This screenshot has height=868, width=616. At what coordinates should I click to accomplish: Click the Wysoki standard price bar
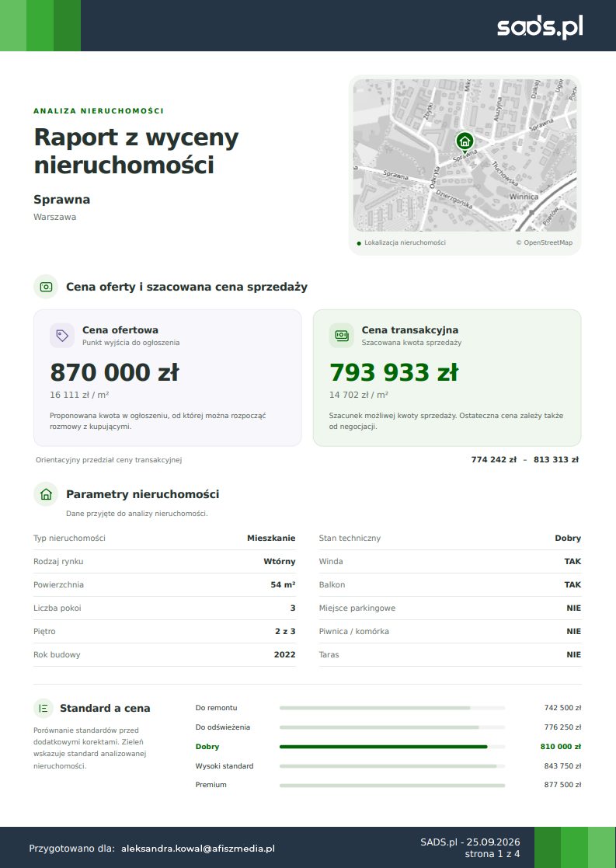click(x=392, y=766)
